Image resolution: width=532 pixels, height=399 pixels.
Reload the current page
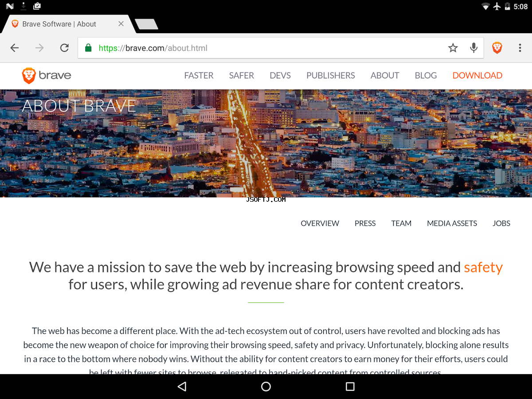[x=65, y=48]
